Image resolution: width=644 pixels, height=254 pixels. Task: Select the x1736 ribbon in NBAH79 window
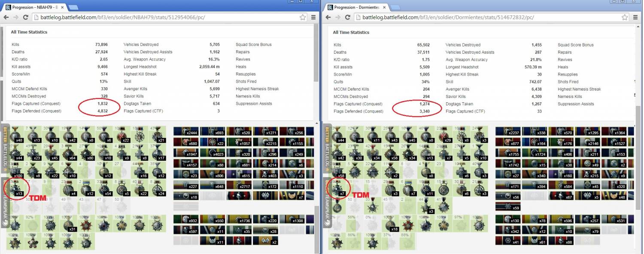coord(239,219)
